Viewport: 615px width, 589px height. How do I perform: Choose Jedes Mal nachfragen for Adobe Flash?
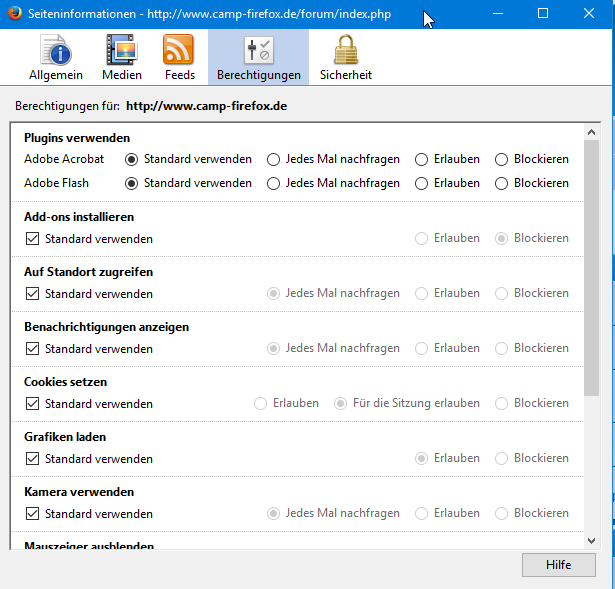273,184
